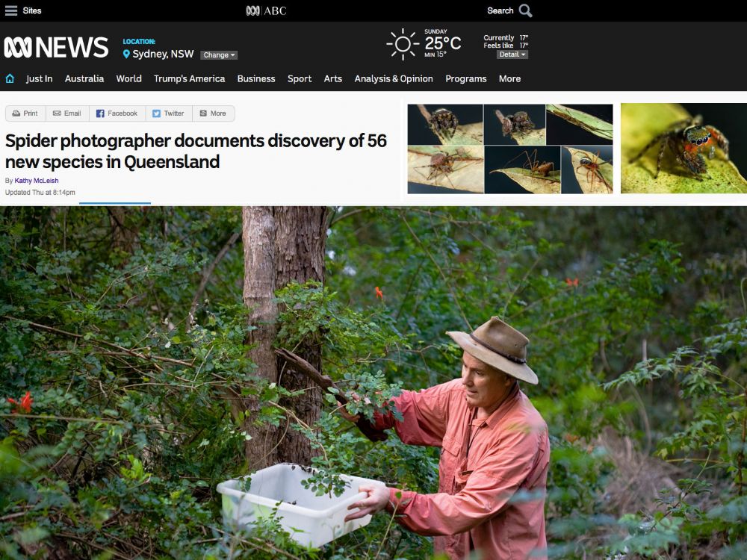Viewport: 747px width, 560px height.
Task: View the colourful jumping spider photo thumbnail
Action: pos(684,148)
